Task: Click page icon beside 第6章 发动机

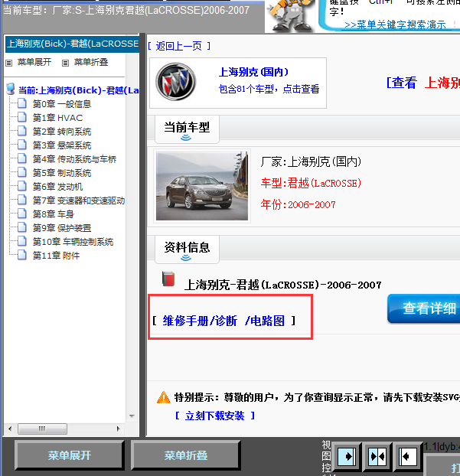Action: pos(22,186)
